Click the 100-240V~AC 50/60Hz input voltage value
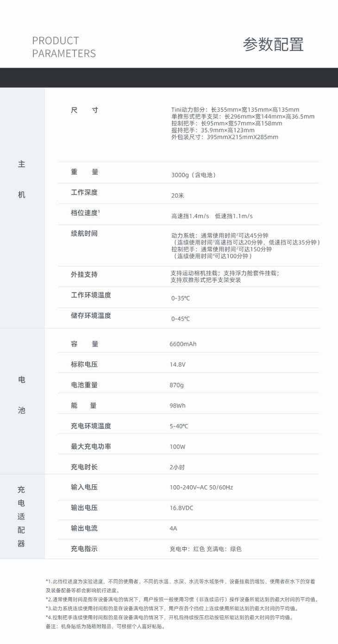This screenshot has height=644, width=338. [201, 488]
